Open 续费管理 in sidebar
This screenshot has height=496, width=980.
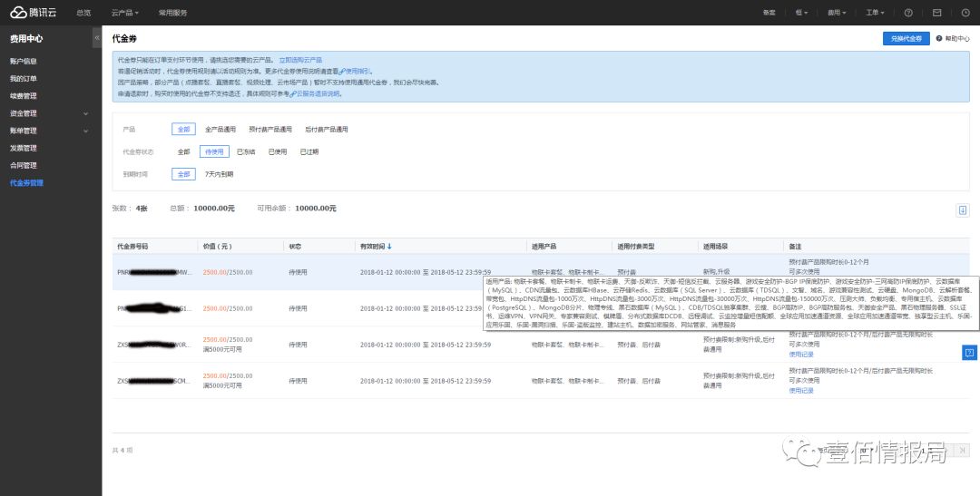click(23, 96)
